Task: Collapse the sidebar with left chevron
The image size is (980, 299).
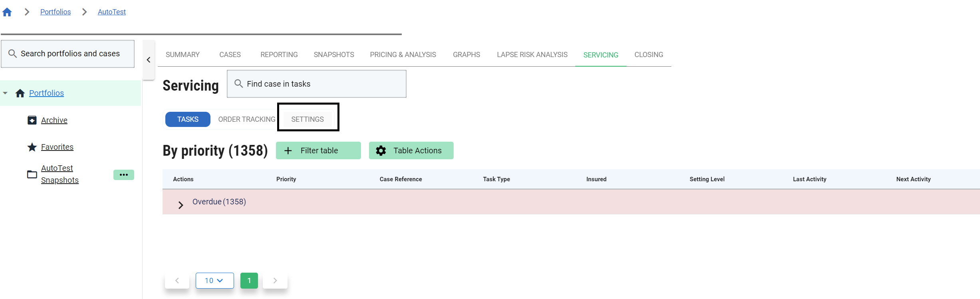Action: [x=149, y=60]
